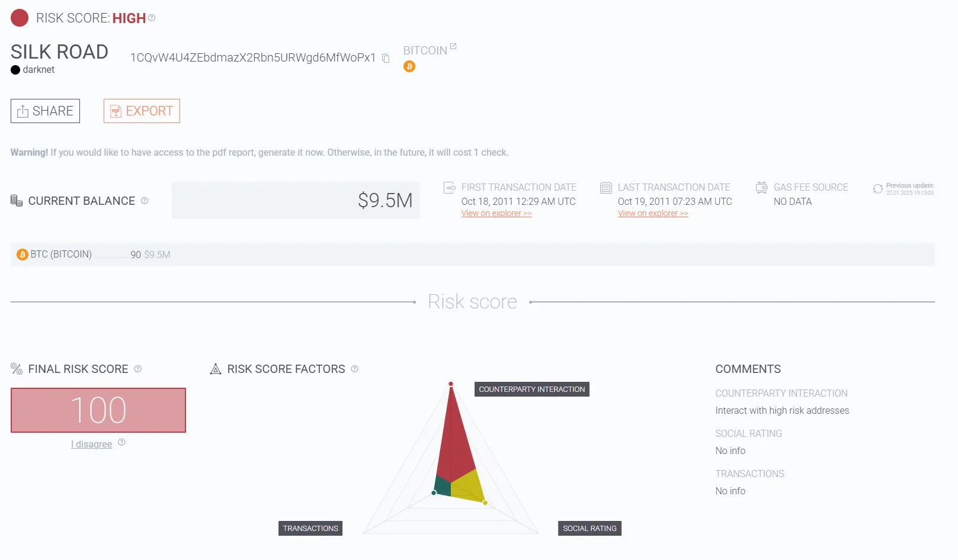
Task: Open last transaction View on explorer link
Action: coord(653,213)
